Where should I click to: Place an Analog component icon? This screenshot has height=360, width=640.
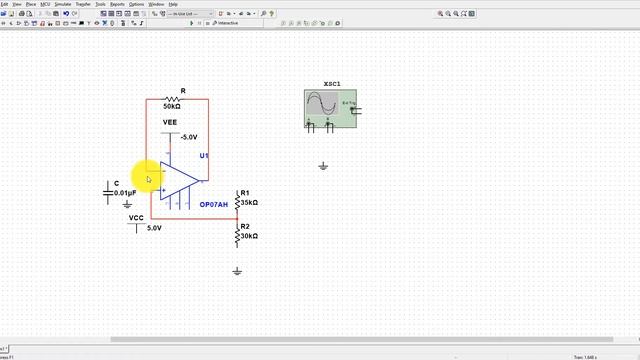click(18, 23)
